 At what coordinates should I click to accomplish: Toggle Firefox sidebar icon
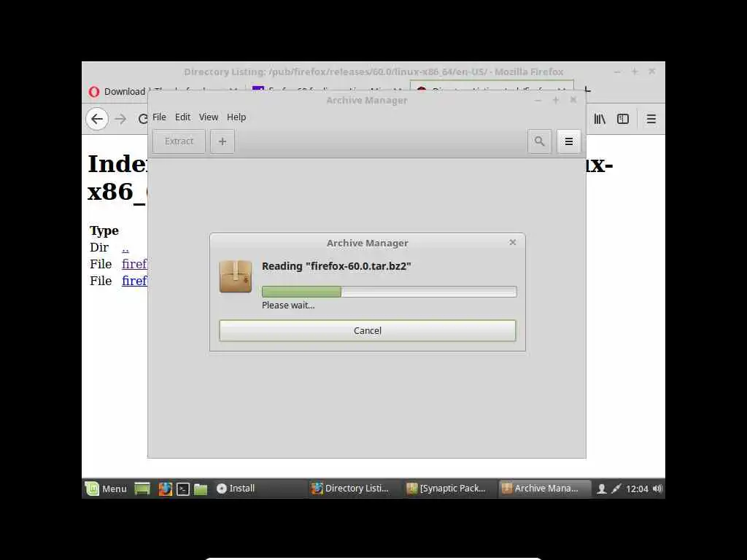(x=623, y=119)
